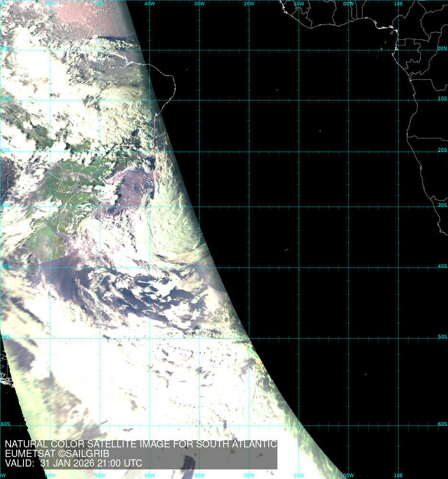Click the 00W and 40S gridline intersection
The height and width of the screenshot is (479, 448).
click(348, 268)
